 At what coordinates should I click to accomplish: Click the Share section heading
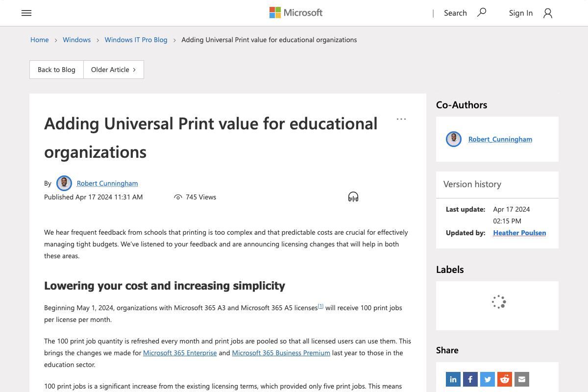coord(447,350)
